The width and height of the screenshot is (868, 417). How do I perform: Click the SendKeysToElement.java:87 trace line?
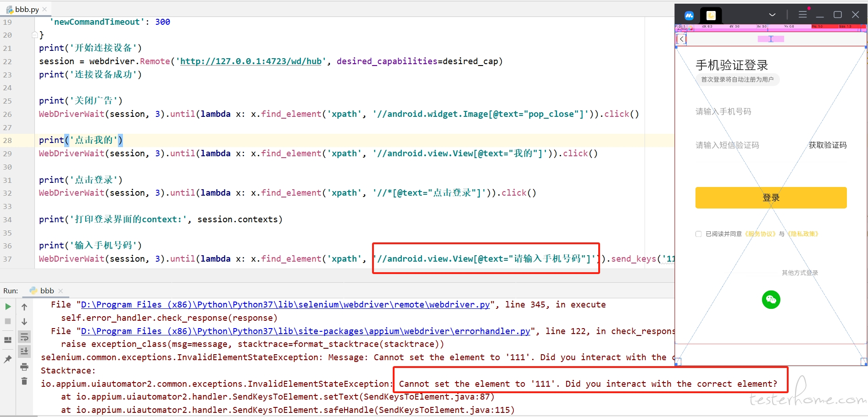(x=278, y=397)
